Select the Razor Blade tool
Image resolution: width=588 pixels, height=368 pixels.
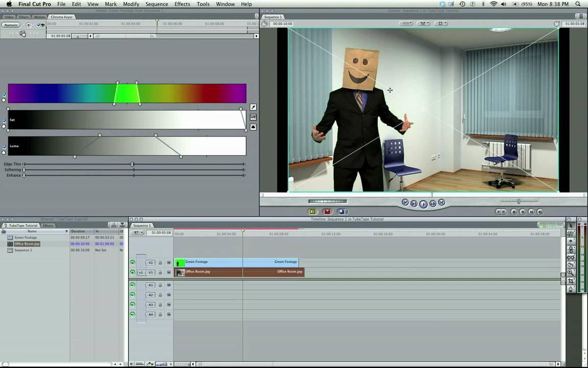point(571,265)
